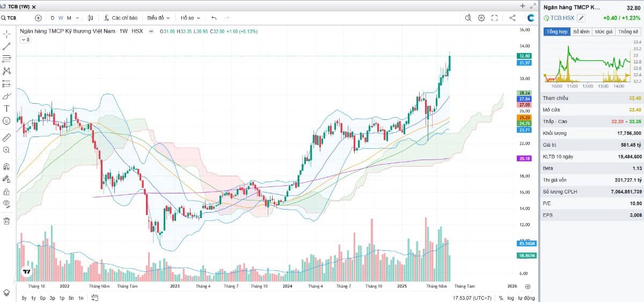The height and width of the screenshot is (302, 644).
Task: Activate the zoom in tool
Action: (x=7, y=150)
